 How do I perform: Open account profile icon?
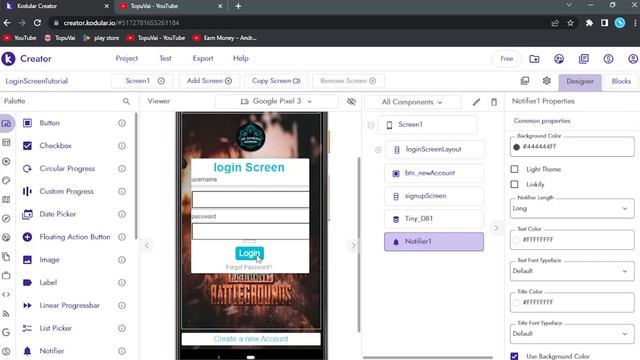coord(633,59)
